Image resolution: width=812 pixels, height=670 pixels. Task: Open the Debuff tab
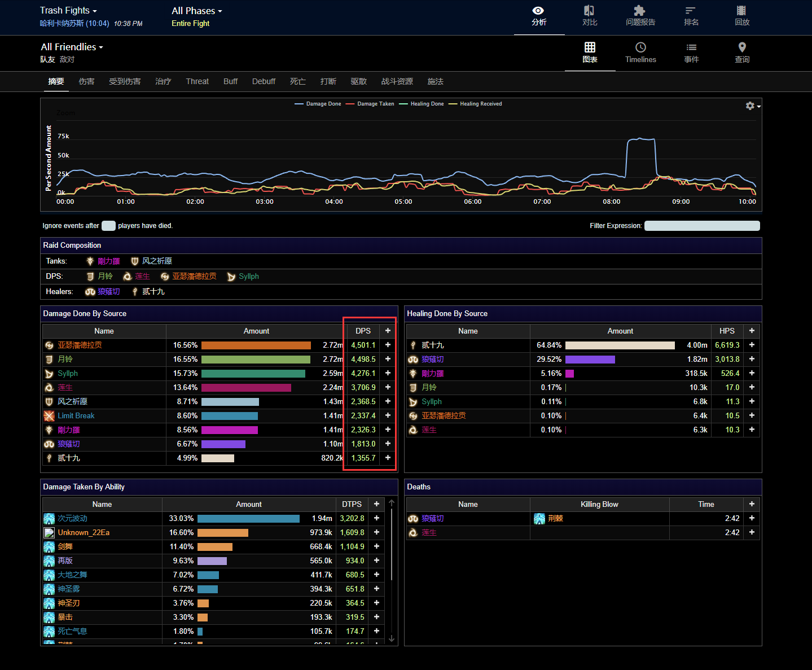[264, 81]
